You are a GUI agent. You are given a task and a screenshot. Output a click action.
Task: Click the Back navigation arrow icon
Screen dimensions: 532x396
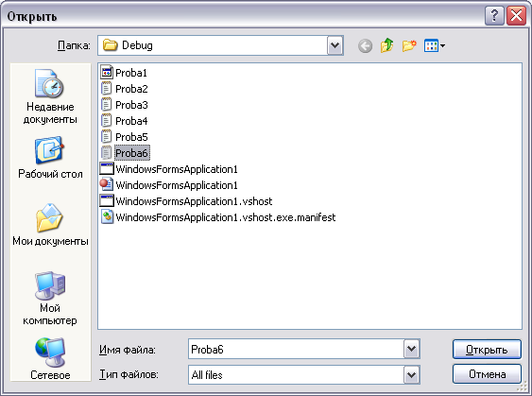pyautogui.click(x=365, y=45)
